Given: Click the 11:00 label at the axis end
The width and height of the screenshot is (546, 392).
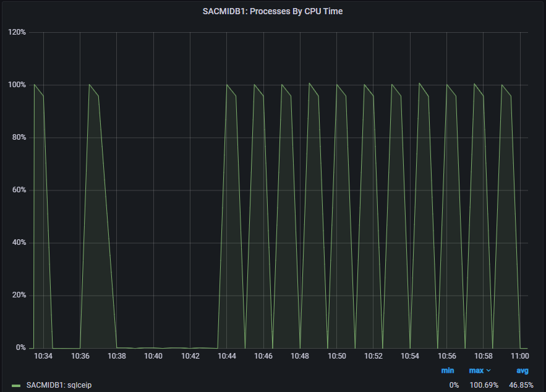Looking at the screenshot, I should pos(520,356).
